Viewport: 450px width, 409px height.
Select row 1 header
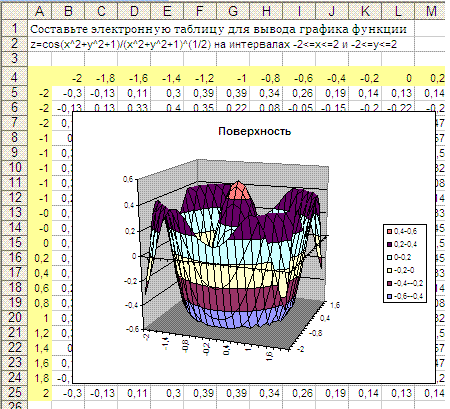pyautogui.click(x=14, y=28)
